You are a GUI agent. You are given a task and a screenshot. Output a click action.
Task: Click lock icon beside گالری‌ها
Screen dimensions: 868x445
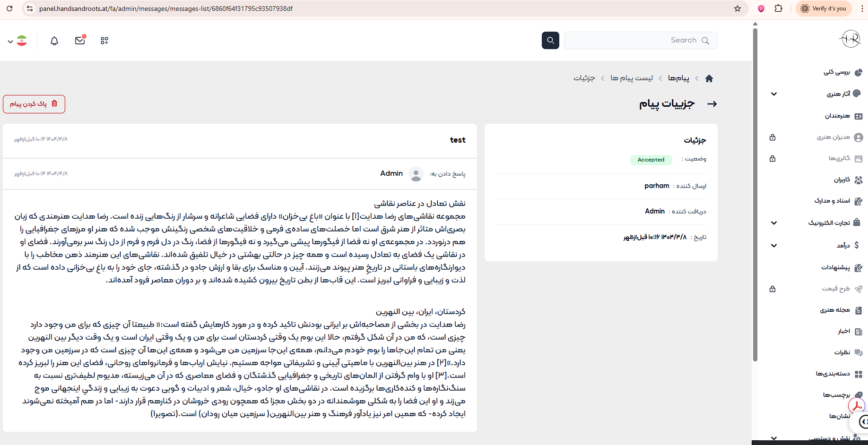773,159
